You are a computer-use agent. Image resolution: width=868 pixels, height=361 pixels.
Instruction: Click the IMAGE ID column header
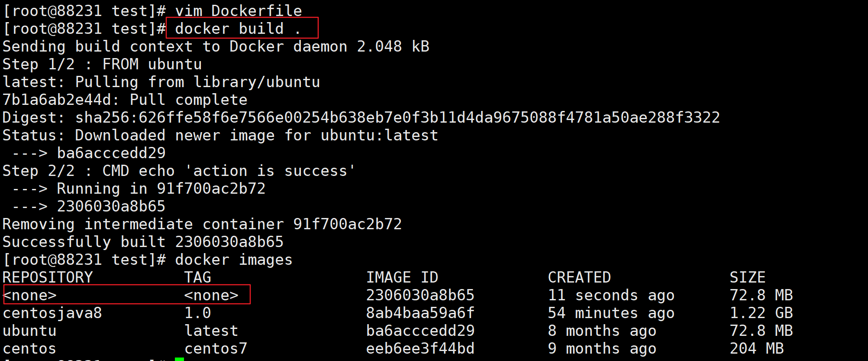(x=402, y=277)
